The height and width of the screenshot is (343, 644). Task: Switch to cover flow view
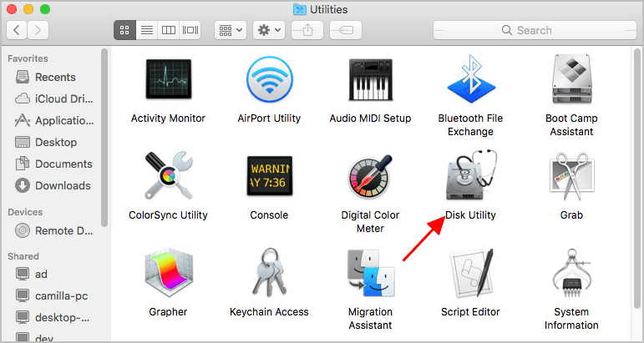coord(190,30)
